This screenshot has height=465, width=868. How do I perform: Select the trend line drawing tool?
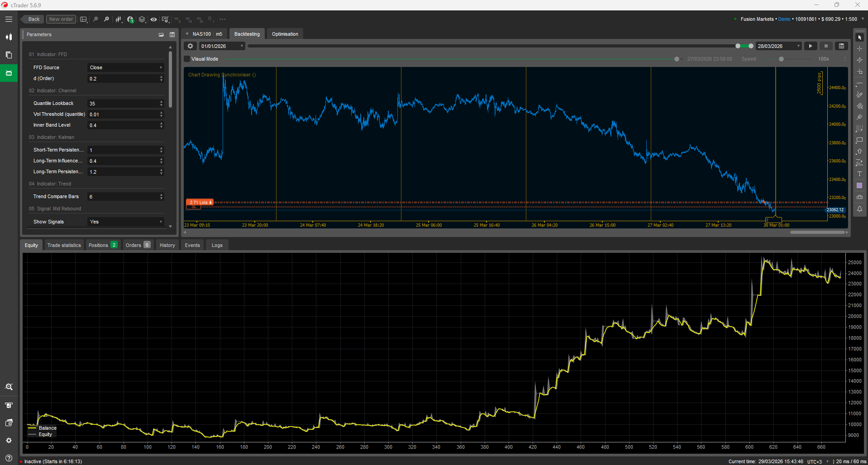859,83
